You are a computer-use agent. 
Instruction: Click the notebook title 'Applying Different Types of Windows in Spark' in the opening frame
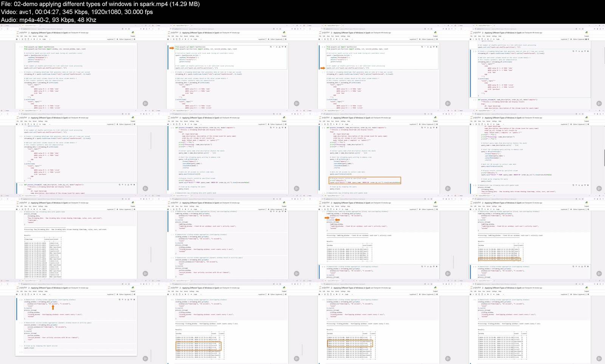point(49,33)
